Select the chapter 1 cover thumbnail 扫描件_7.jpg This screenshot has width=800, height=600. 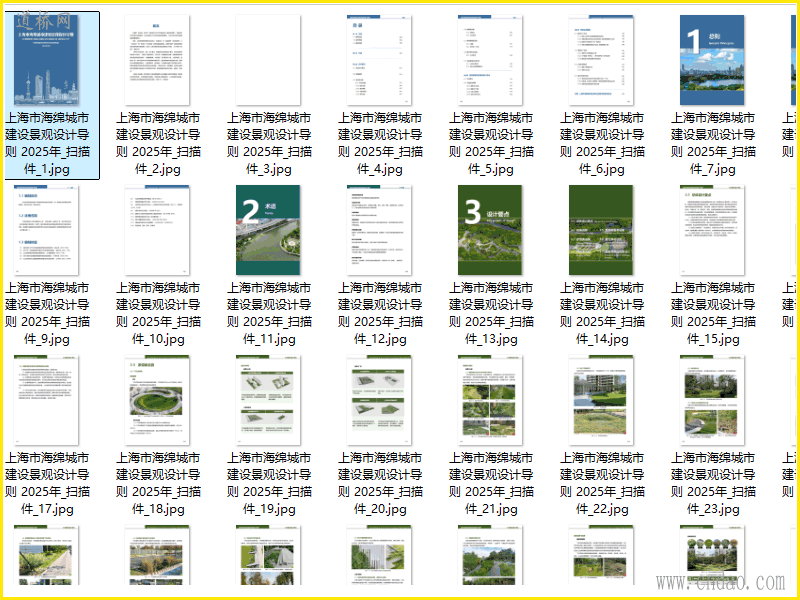click(712, 60)
